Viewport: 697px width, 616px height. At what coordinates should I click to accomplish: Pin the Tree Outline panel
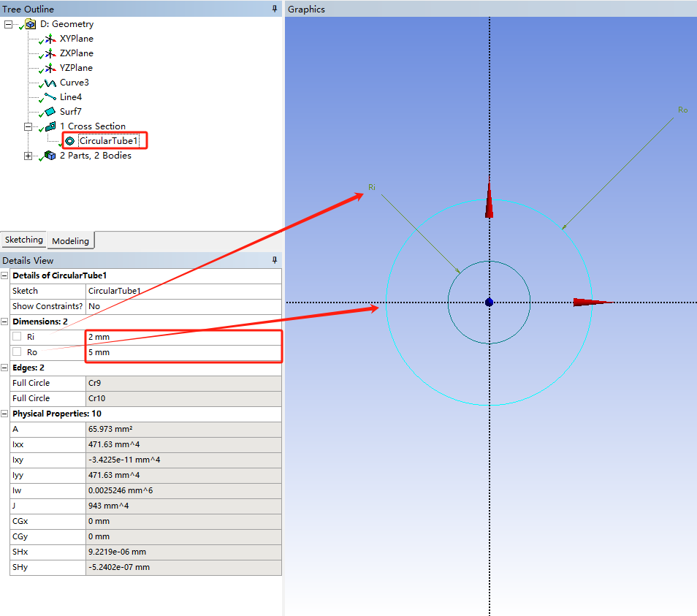[275, 9]
